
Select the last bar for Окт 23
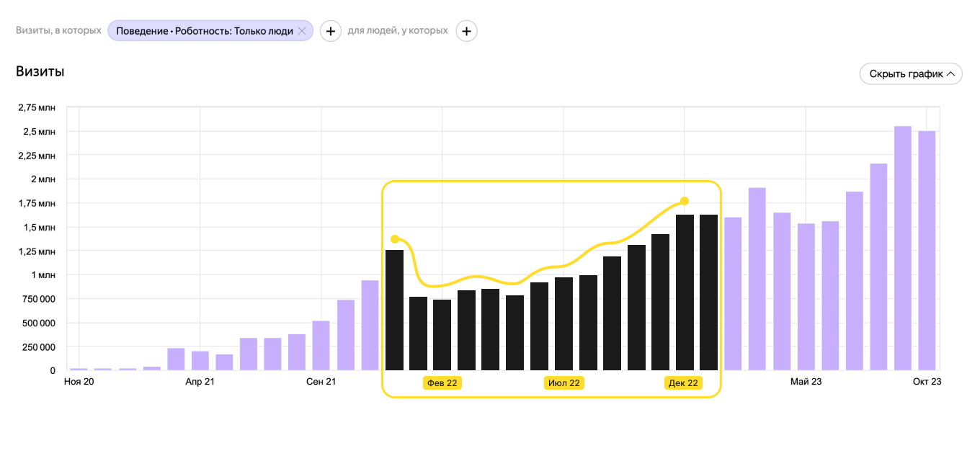(927, 250)
